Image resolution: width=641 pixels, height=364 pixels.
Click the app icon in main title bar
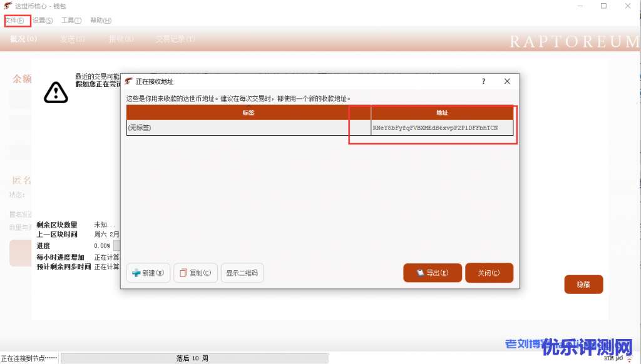(8, 6)
